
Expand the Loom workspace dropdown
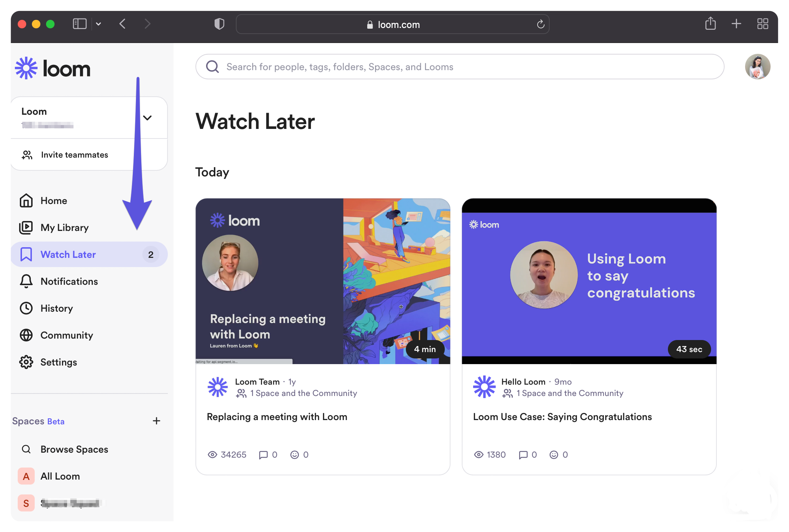pos(146,118)
